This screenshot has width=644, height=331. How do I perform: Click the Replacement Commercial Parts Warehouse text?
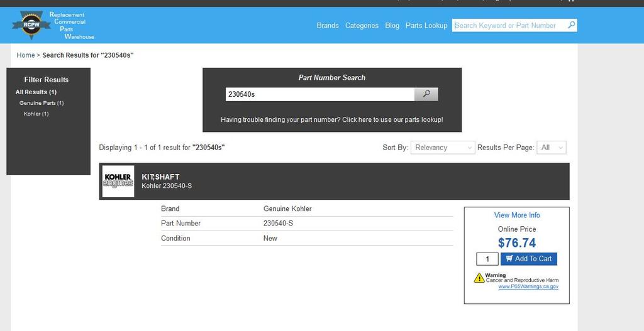pos(72,25)
